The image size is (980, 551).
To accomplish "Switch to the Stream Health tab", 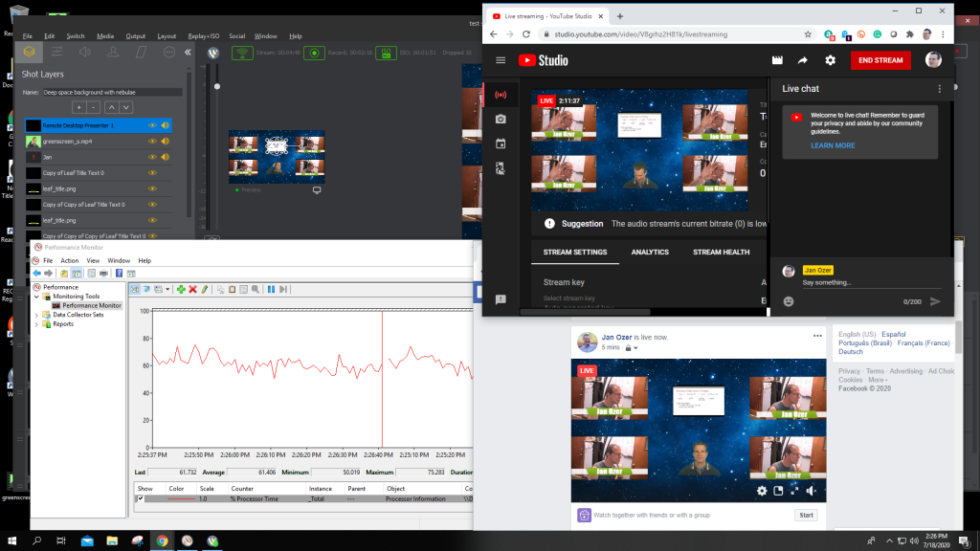I will (x=721, y=253).
